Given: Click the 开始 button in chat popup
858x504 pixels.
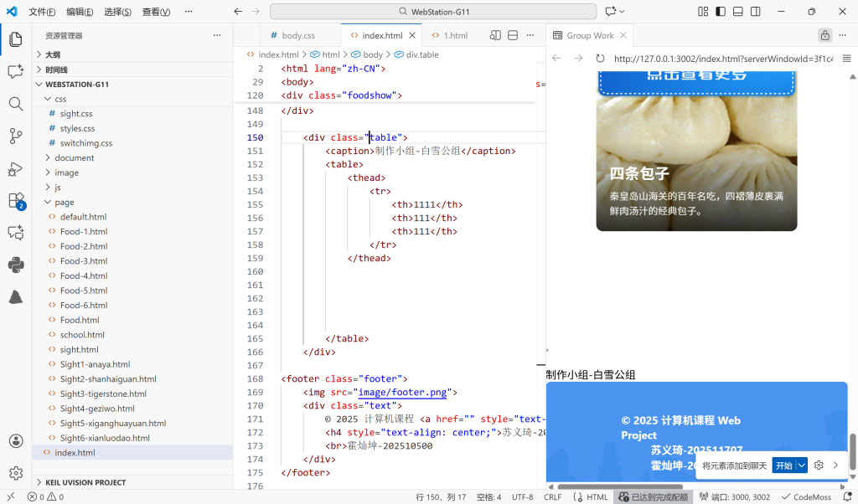Looking at the screenshot, I should click(x=783, y=465).
